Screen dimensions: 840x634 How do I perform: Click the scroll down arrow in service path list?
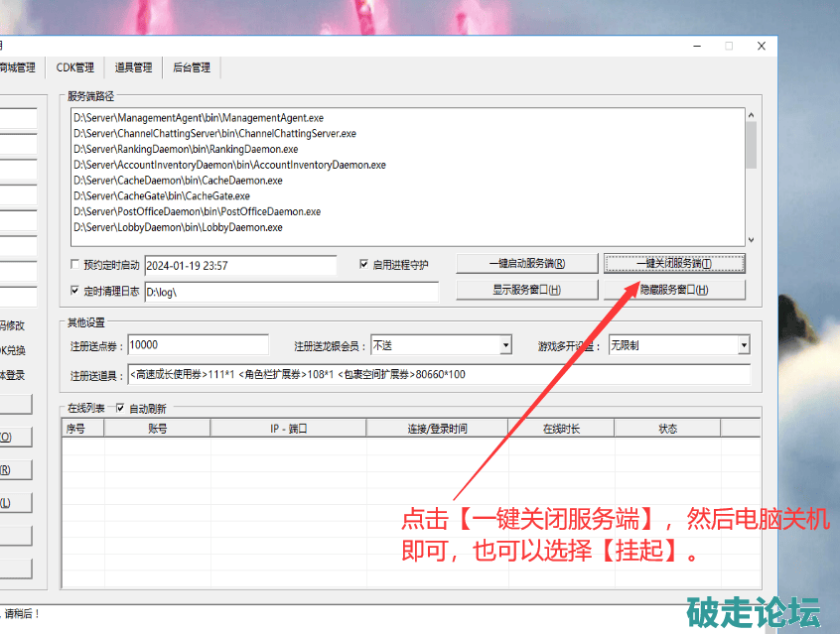pos(751,239)
